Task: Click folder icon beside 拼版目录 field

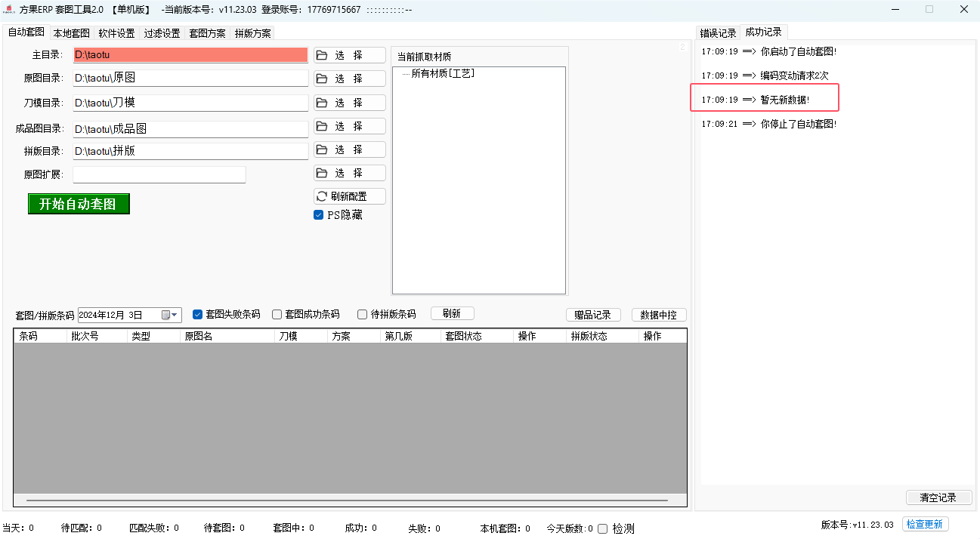Action: [322, 149]
